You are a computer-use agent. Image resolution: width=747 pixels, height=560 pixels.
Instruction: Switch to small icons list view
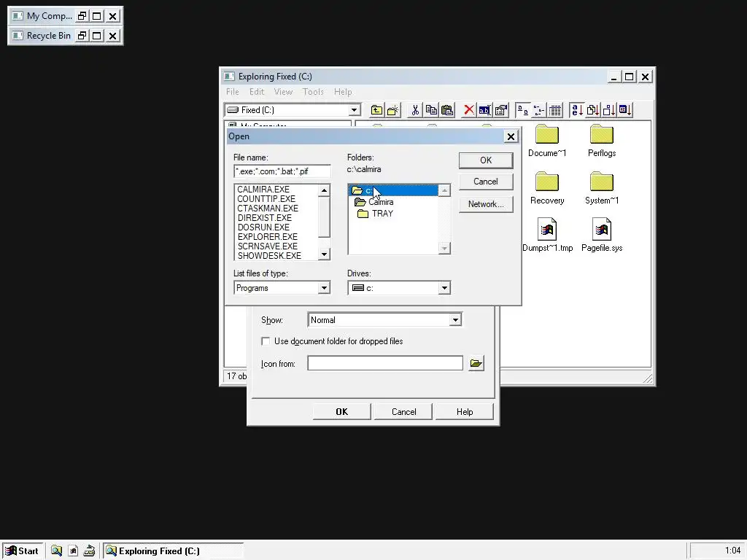[539, 111]
